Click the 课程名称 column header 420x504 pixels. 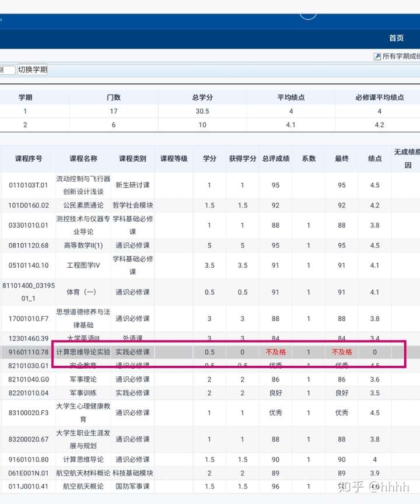coord(83,159)
